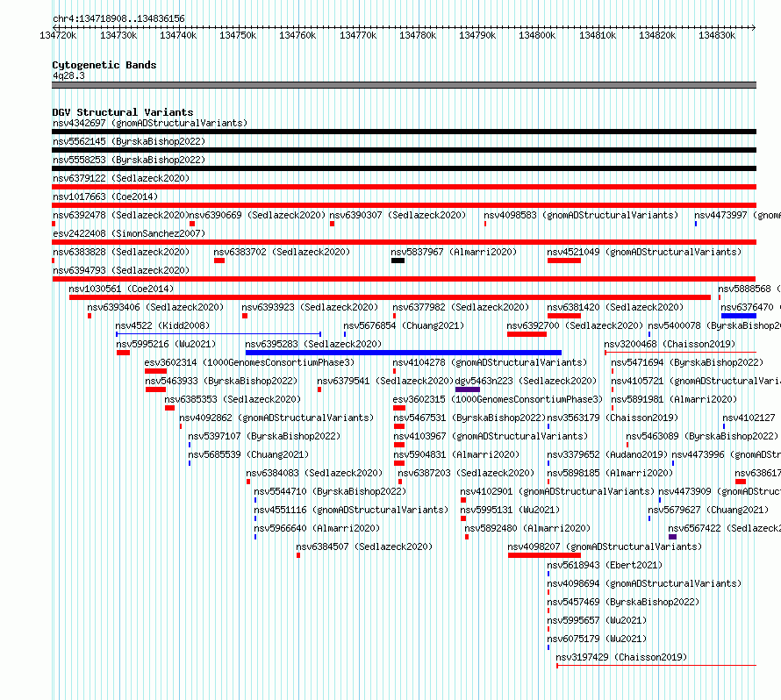Click nsv5892480 Almarri2020 label
781x700 pixels.
pyautogui.click(x=527, y=528)
